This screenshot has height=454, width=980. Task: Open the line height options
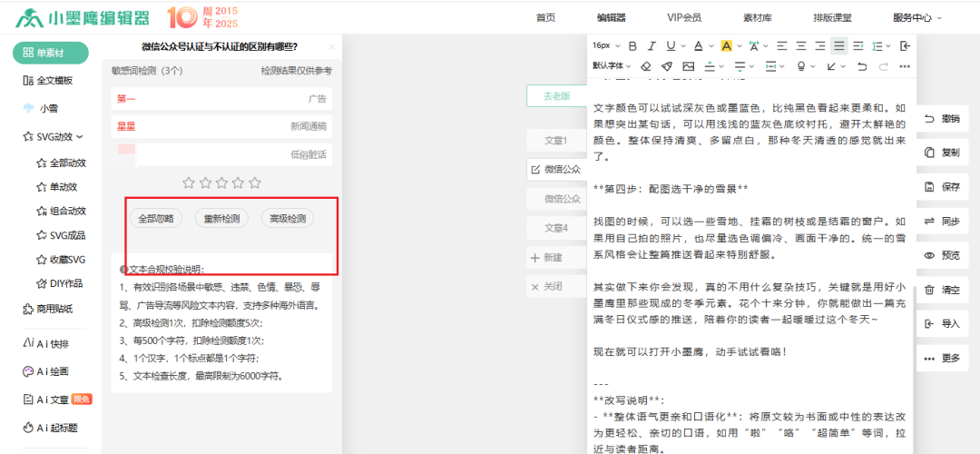pos(880,45)
